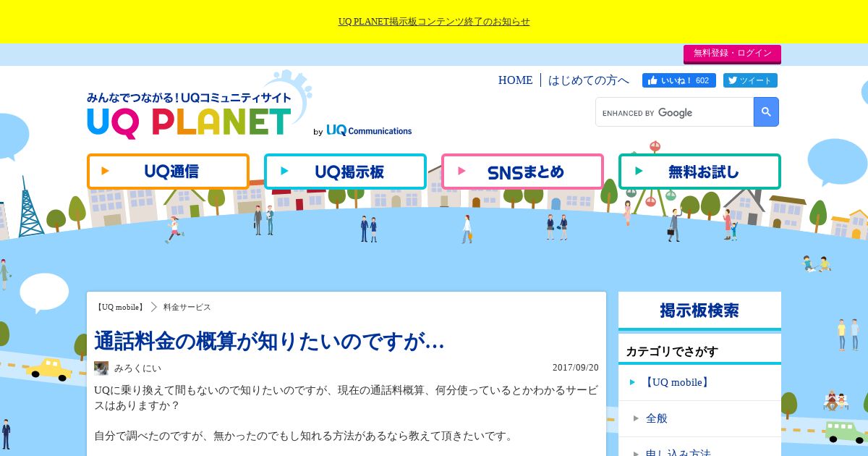Go to HOME link
The image size is (868, 456).
click(x=515, y=80)
